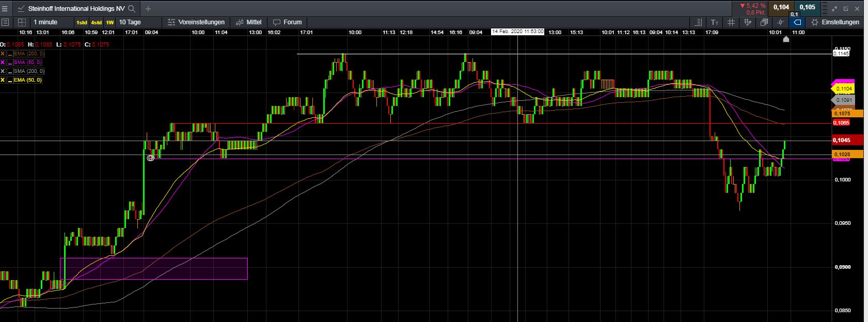This screenshot has height=322, width=868.
Task: Click the sell price 0,104 button
Action: click(x=781, y=7)
